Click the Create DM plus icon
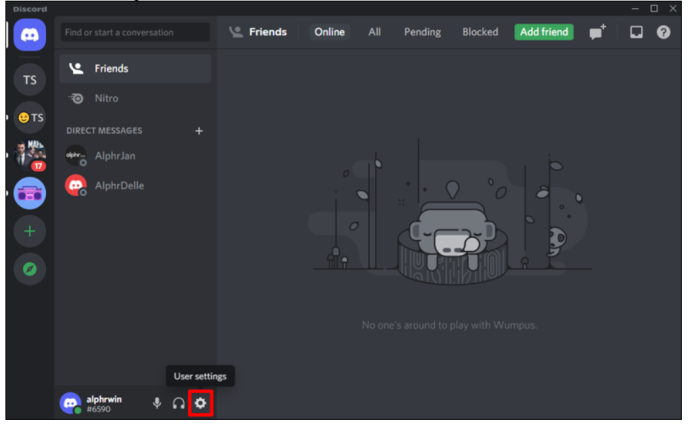The image size is (690, 424). (199, 131)
